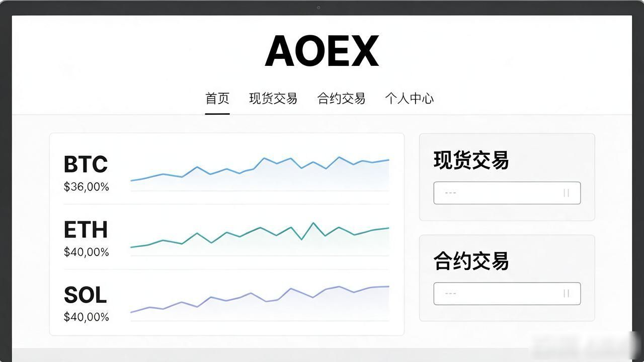This screenshot has width=644, height=362.
Task: Click pause icon in 合约交易 field
Action: tap(567, 294)
